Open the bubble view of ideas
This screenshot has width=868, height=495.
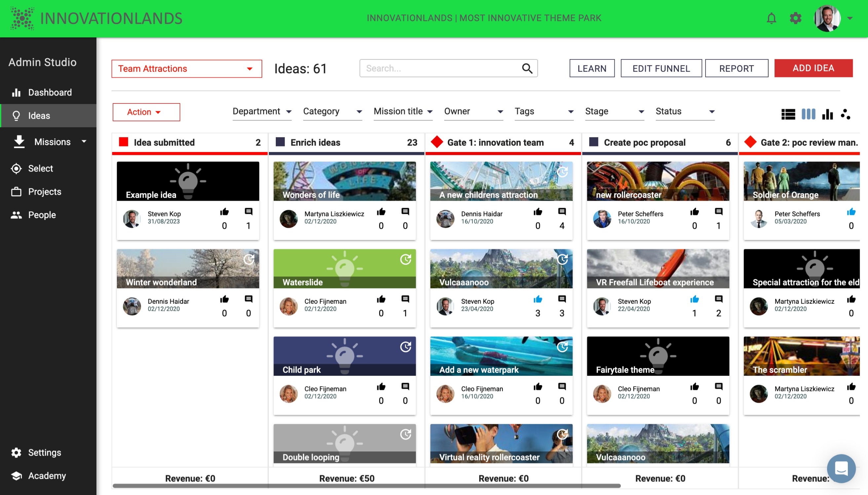[846, 114]
